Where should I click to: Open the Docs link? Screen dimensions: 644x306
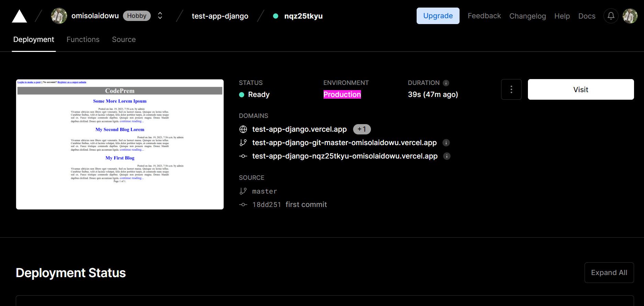click(x=587, y=16)
